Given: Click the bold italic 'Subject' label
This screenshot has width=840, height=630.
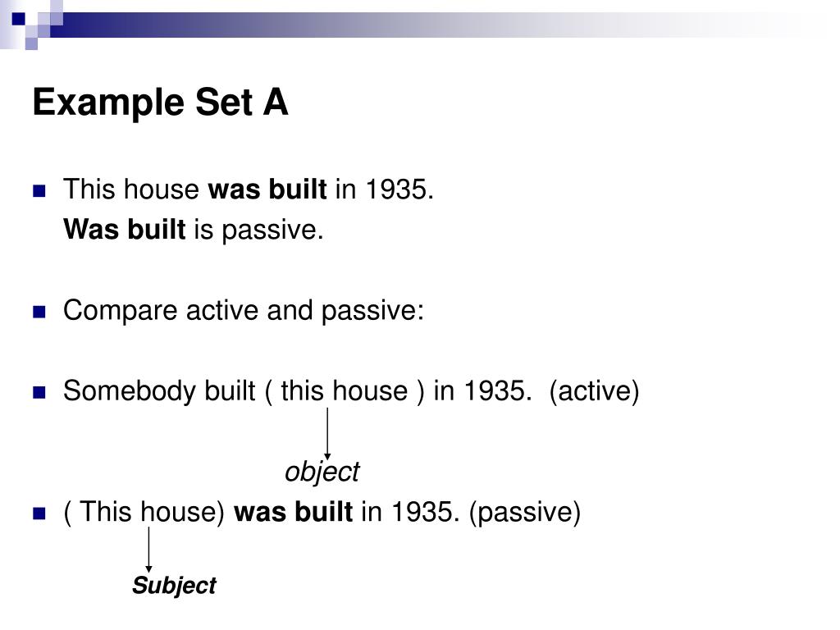Looking at the screenshot, I should (174, 586).
